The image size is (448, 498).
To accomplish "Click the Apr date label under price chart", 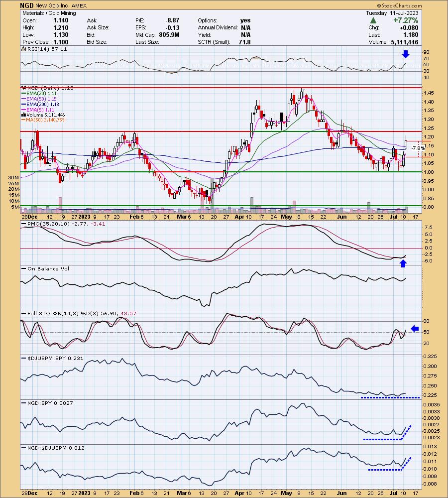I will 239,217.
